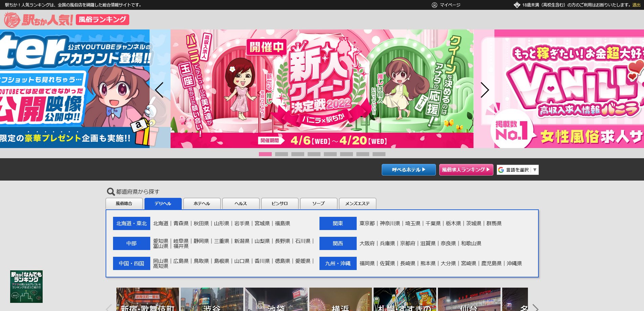Go back in city thumbnails with left chevron
The height and width of the screenshot is (311, 644).
pyautogui.click(x=109, y=308)
